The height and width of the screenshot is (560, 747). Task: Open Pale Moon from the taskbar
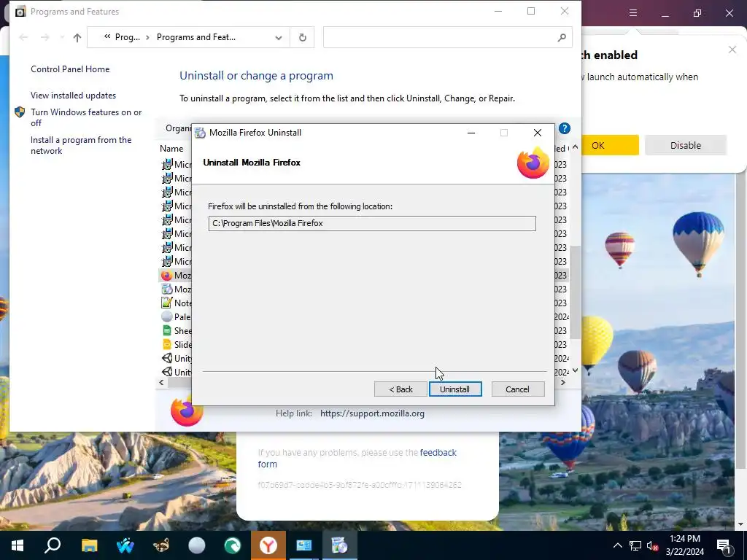197,545
